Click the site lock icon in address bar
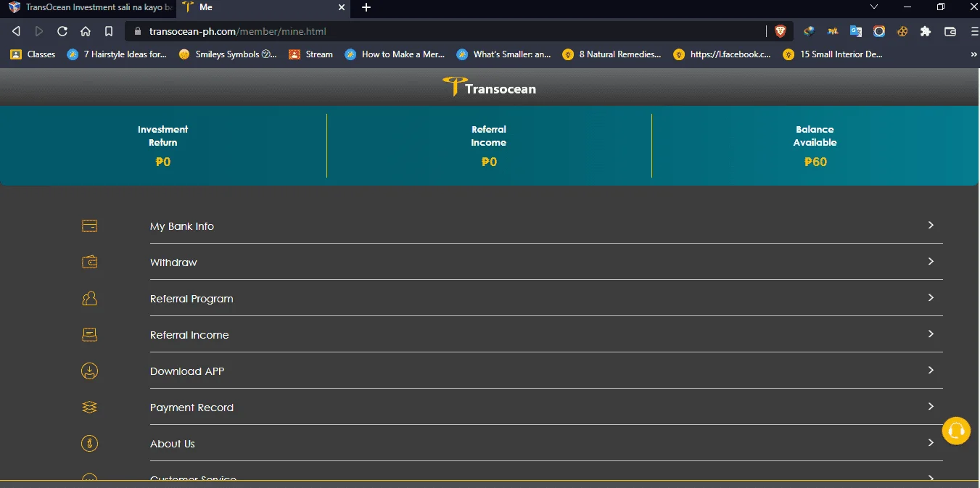 [x=136, y=31]
